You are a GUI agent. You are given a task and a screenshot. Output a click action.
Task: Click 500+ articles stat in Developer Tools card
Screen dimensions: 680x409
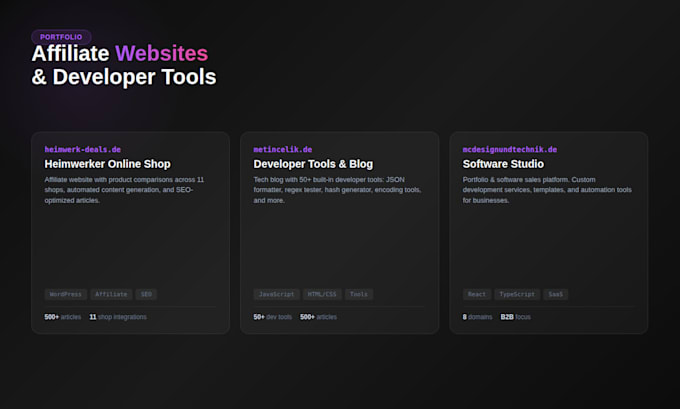(x=318, y=317)
